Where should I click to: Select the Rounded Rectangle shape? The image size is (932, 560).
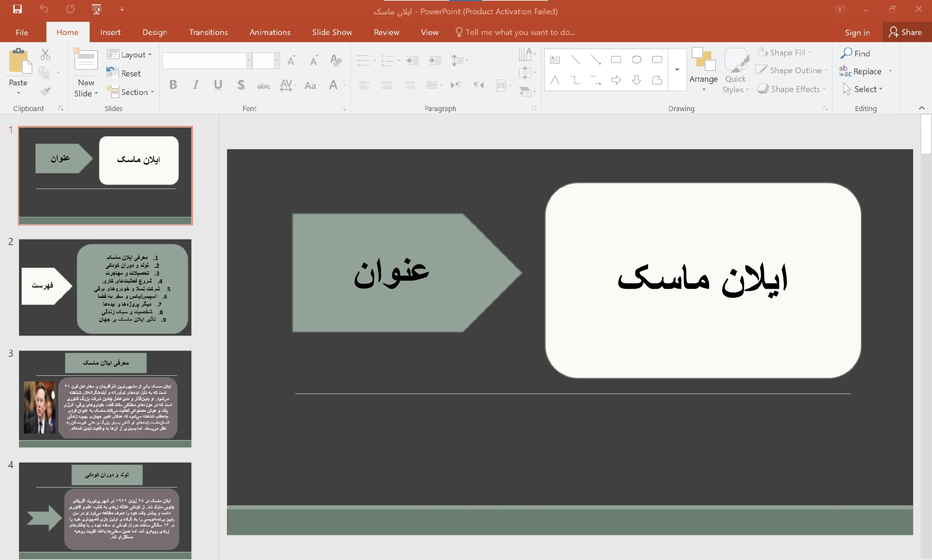click(657, 59)
